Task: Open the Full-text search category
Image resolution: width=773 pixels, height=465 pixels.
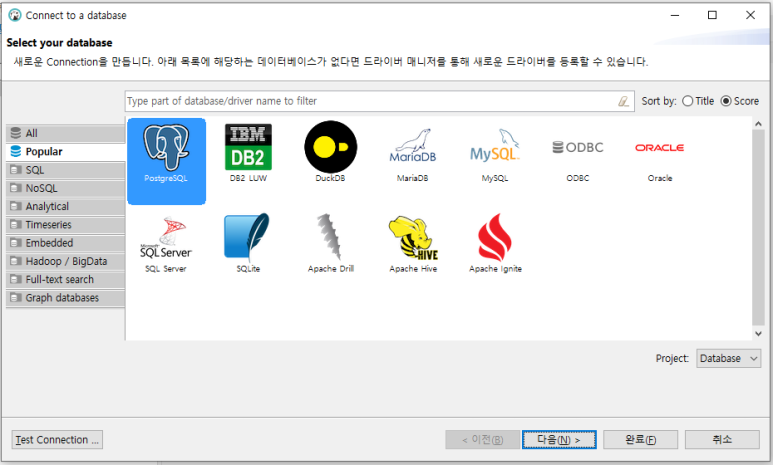Action: 66,279
